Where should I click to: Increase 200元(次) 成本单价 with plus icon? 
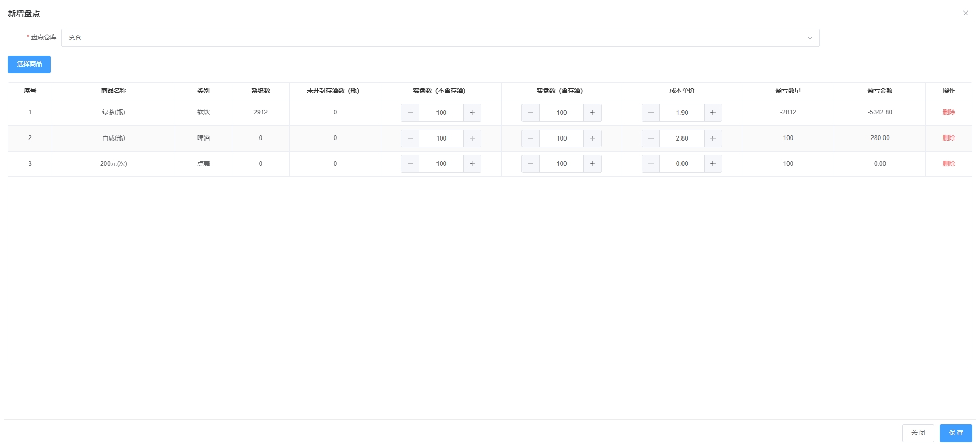[x=712, y=164]
